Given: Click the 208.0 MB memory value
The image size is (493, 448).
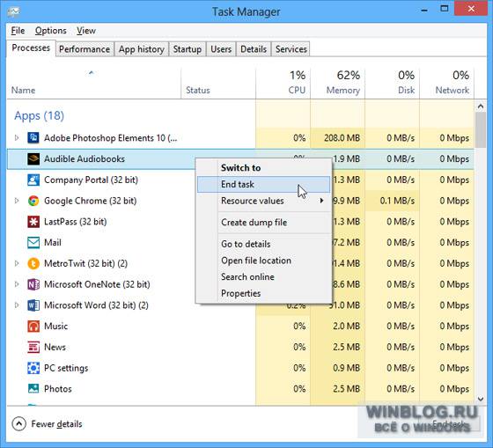Looking at the screenshot, I should coord(342,137).
